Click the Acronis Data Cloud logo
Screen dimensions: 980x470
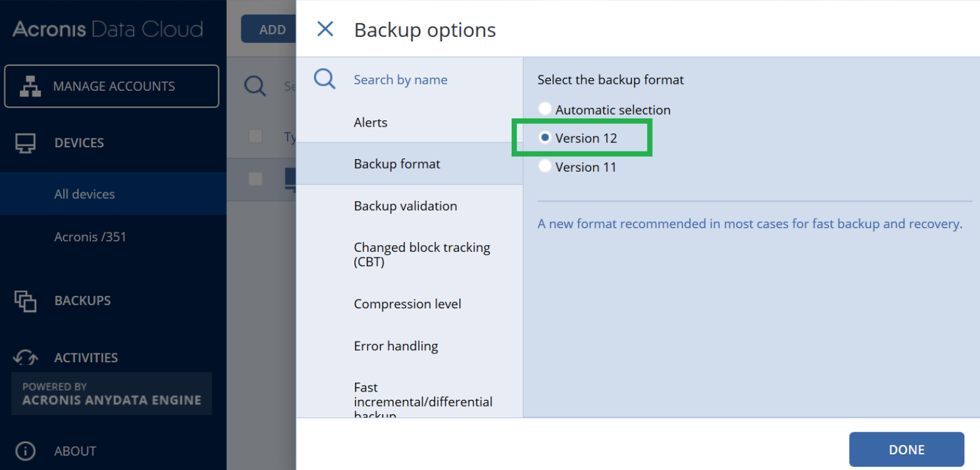pyautogui.click(x=107, y=29)
